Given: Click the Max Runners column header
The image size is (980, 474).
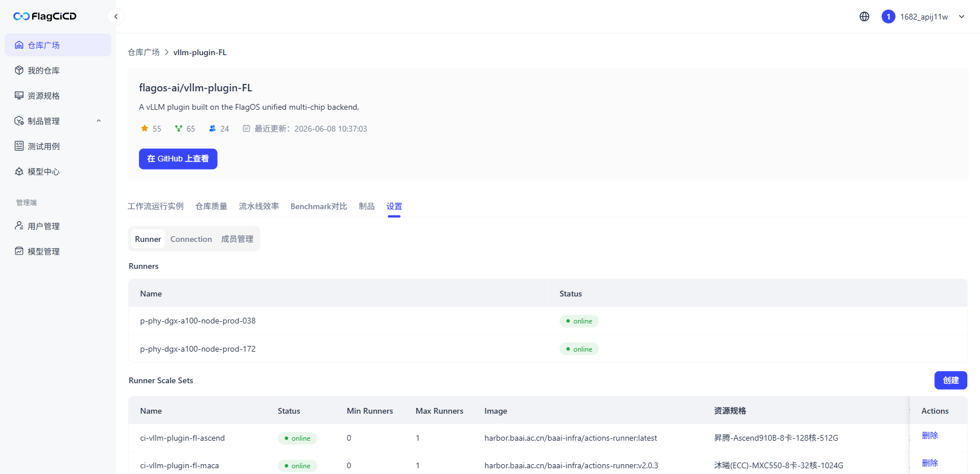Looking at the screenshot, I should pos(439,411).
